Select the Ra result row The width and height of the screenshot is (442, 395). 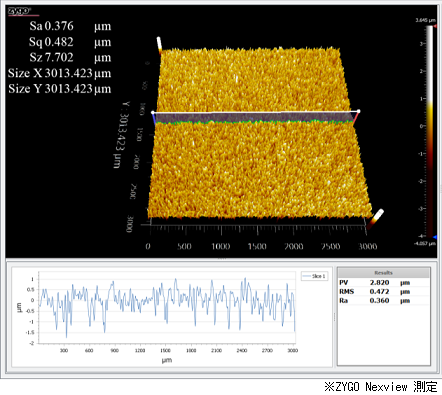click(x=383, y=300)
